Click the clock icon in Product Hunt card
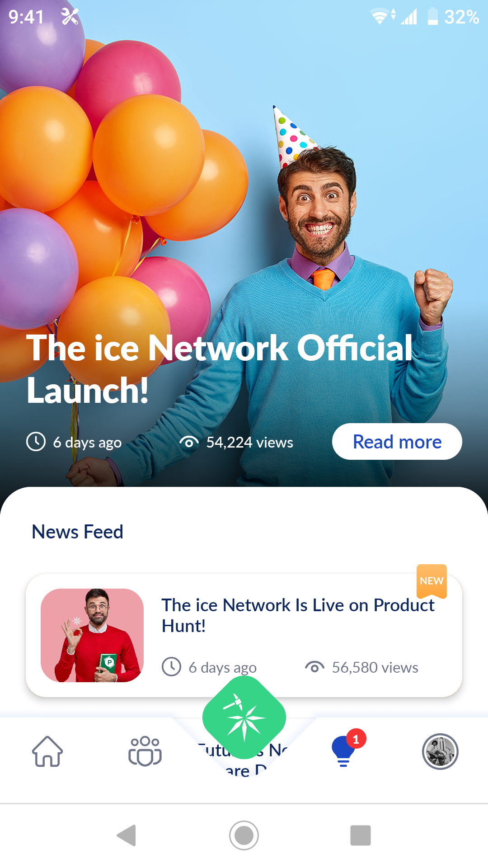The image size is (488, 868). tap(172, 667)
